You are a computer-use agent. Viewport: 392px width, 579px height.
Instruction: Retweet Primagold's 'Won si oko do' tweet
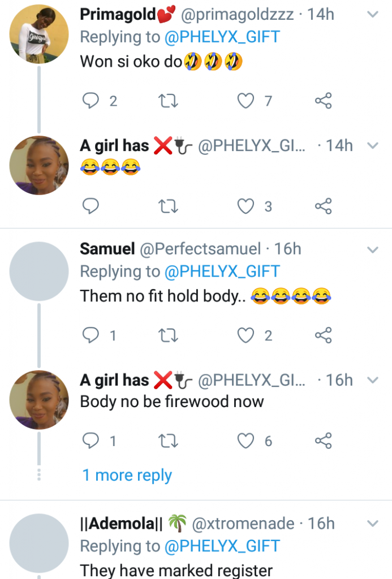coord(168,101)
